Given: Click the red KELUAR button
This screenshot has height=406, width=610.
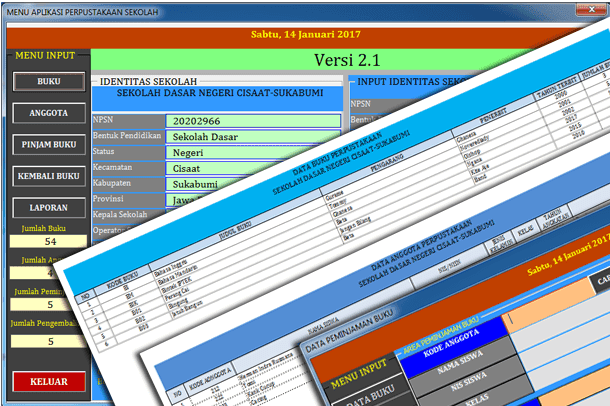Looking at the screenshot, I should [x=49, y=382].
